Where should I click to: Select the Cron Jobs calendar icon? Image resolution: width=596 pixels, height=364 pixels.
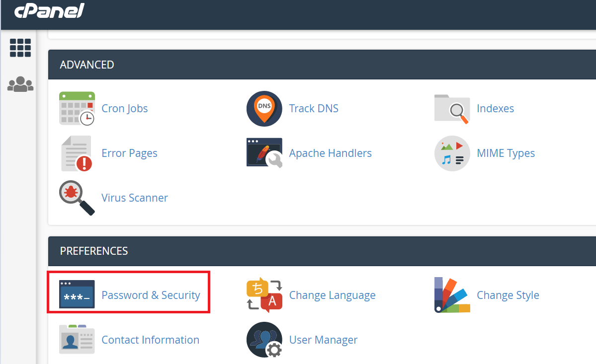click(x=77, y=108)
